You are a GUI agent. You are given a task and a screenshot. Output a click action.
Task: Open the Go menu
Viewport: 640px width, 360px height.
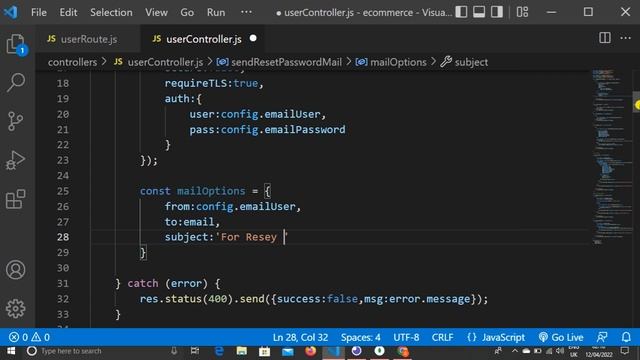pyautogui.click(x=187, y=12)
